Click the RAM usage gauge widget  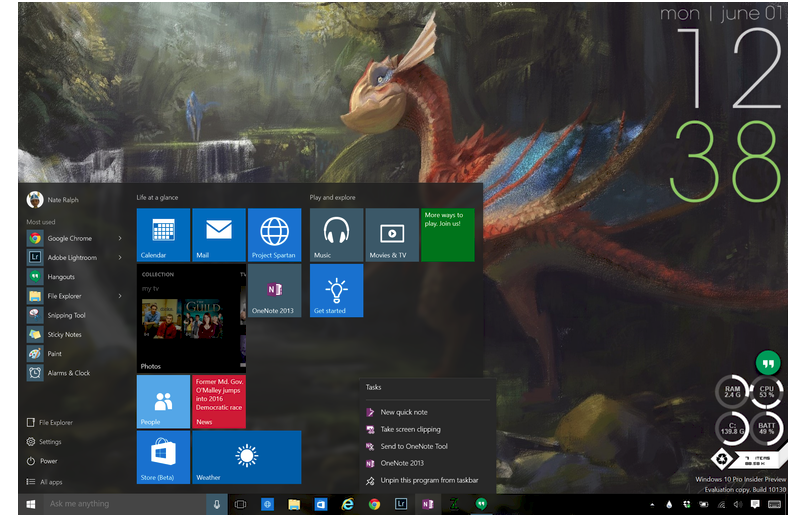click(x=732, y=391)
